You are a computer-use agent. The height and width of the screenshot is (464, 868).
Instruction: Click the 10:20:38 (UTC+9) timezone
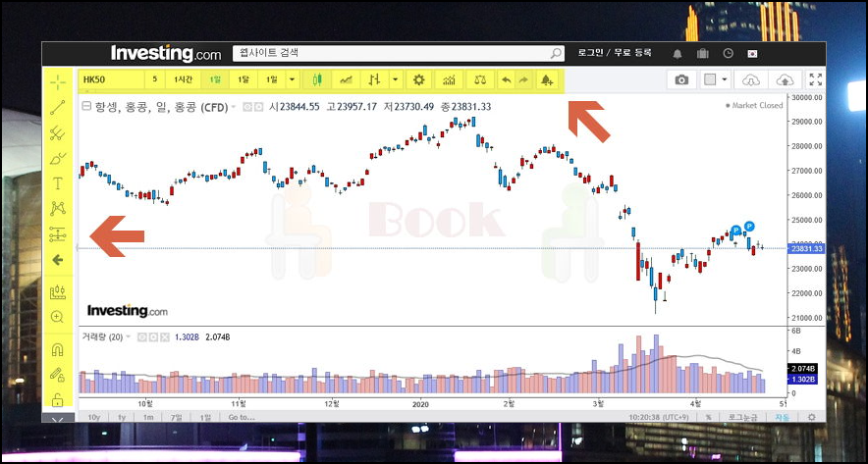click(x=660, y=417)
